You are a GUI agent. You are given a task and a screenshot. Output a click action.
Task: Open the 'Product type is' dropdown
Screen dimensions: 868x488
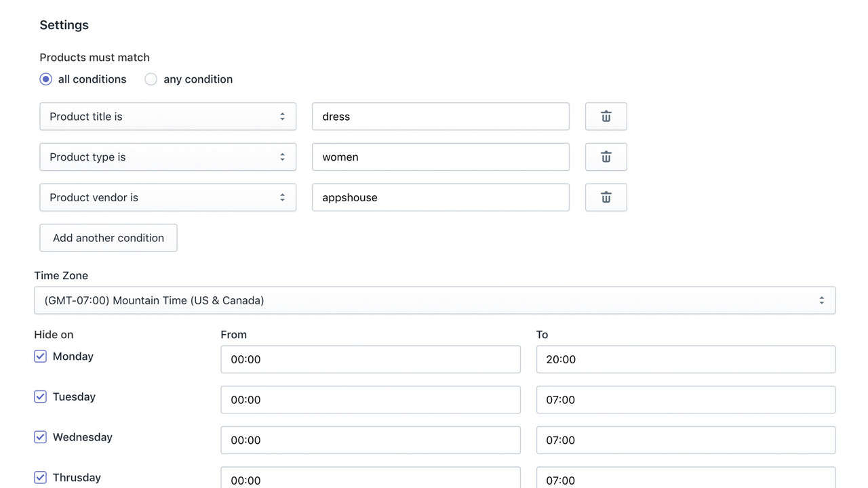point(167,157)
